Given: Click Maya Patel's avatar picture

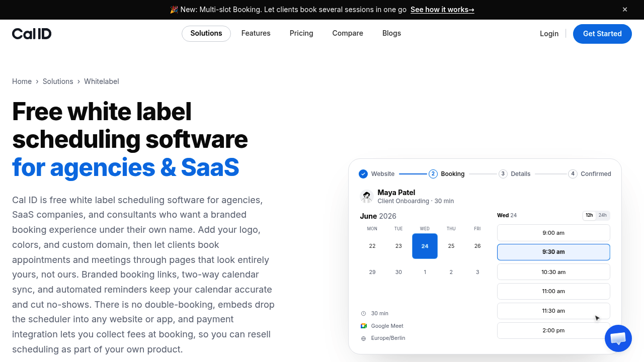Looking at the screenshot, I should (x=366, y=196).
